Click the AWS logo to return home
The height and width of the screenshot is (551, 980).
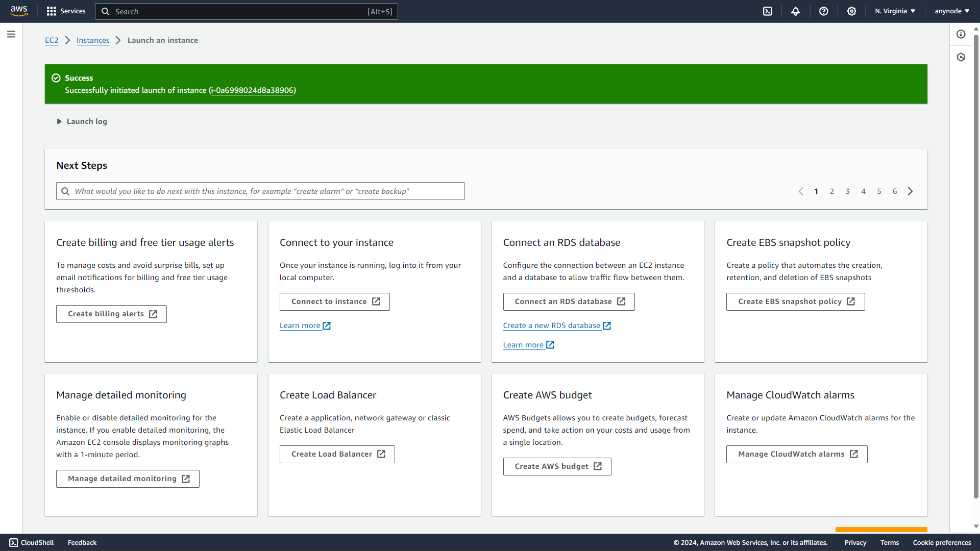[x=18, y=11]
